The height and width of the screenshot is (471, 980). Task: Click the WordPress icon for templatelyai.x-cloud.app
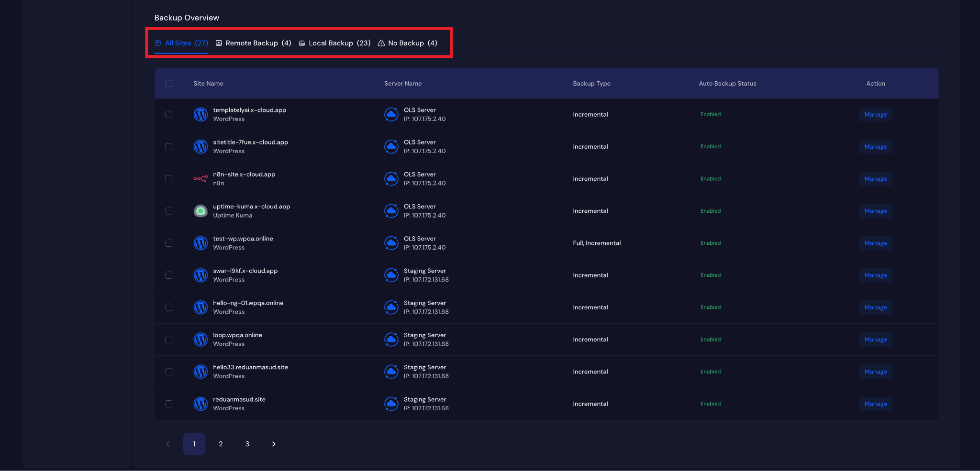click(x=200, y=115)
